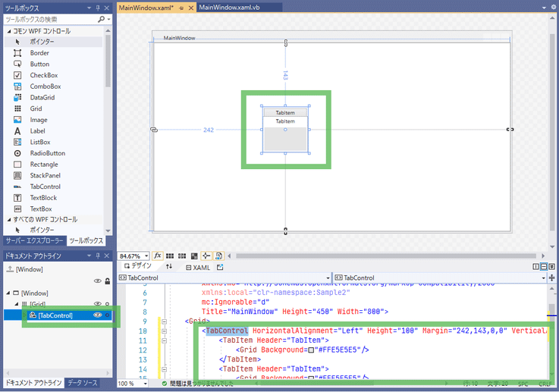The height and width of the screenshot is (392, 559).
Task: Toggle visibility eye for the Grid element
Action: point(97,304)
